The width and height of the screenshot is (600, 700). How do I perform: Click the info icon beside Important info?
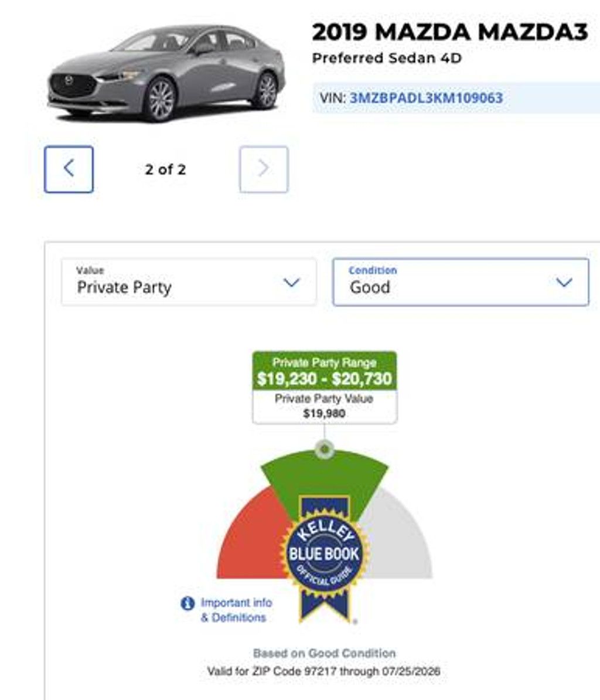187,603
